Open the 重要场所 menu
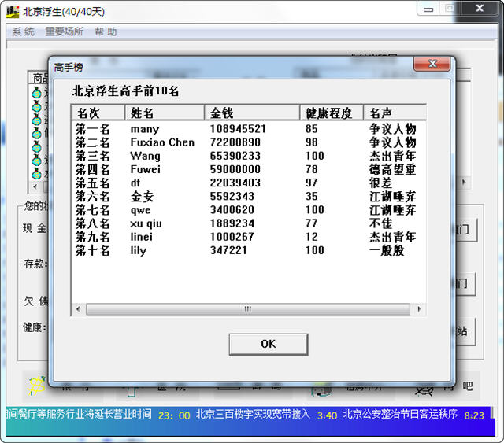 point(65,31)
